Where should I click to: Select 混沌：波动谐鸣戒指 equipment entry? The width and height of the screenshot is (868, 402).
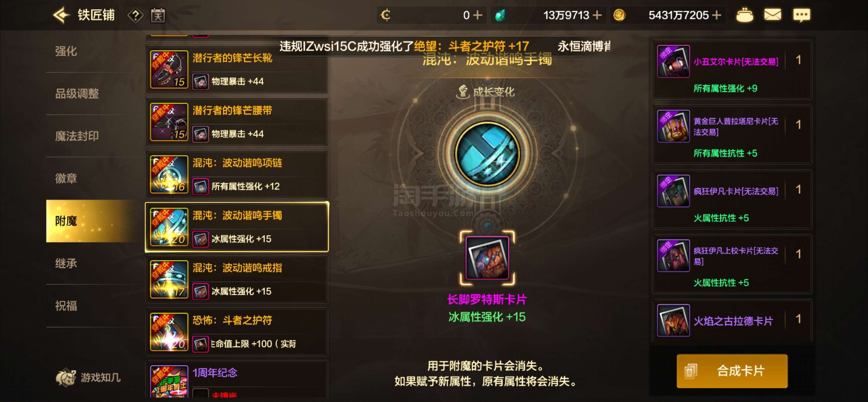coord(237,279)
